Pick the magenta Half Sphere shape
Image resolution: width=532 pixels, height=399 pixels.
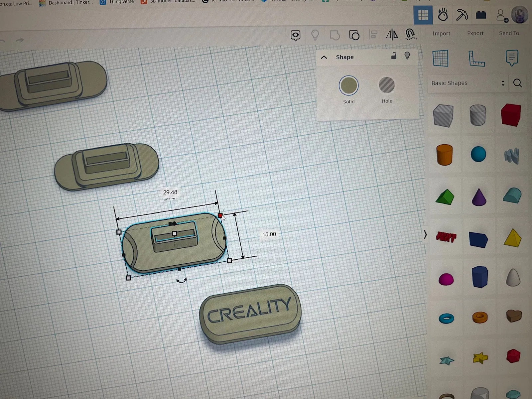[446, 279]
